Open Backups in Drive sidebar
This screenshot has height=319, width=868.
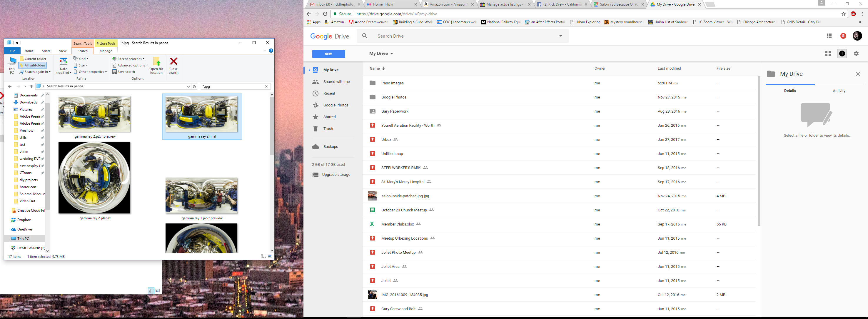point(330,146)
